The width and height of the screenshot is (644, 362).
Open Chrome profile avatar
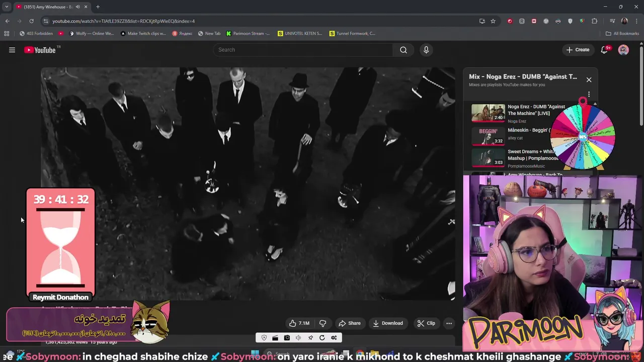[624, 21]
